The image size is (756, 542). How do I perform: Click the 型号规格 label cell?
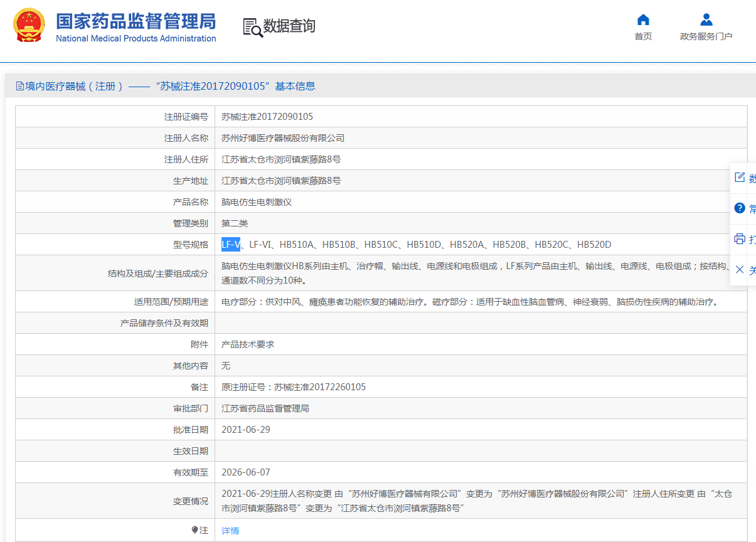115,245
